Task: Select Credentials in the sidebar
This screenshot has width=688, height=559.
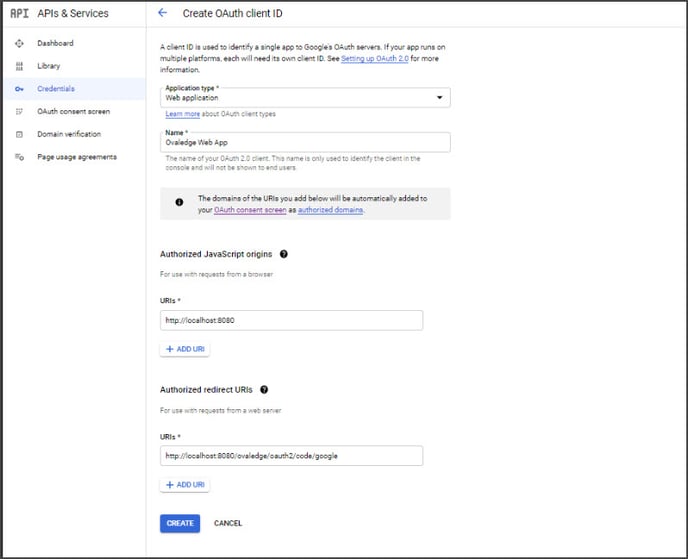Action: click(x=74, y=89)
